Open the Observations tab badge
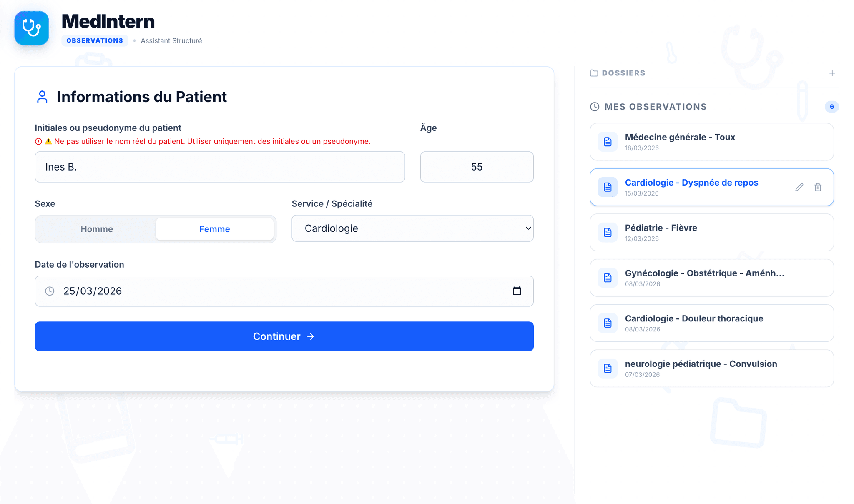Screen dimensions: 854x504 pos(95,40)
